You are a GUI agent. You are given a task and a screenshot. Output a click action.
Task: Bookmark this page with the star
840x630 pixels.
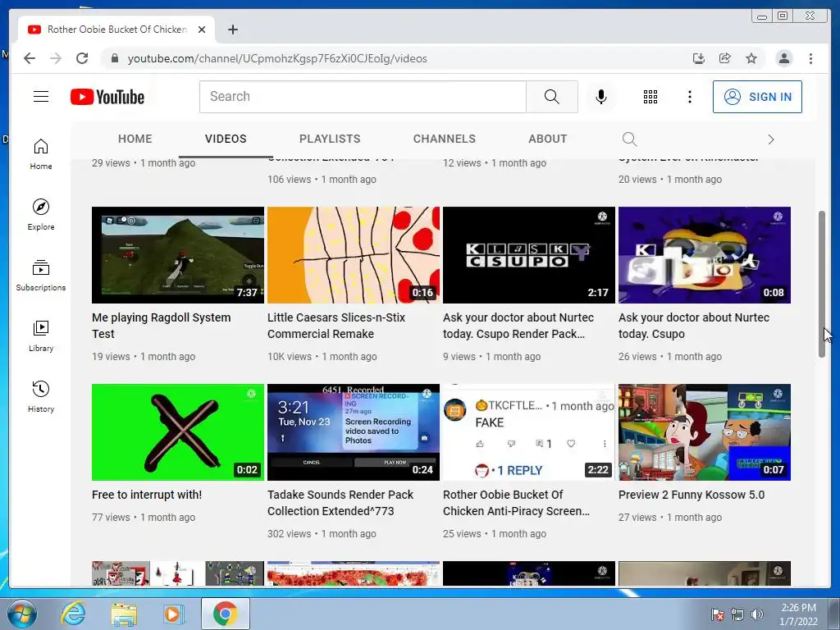click(751, 58)
